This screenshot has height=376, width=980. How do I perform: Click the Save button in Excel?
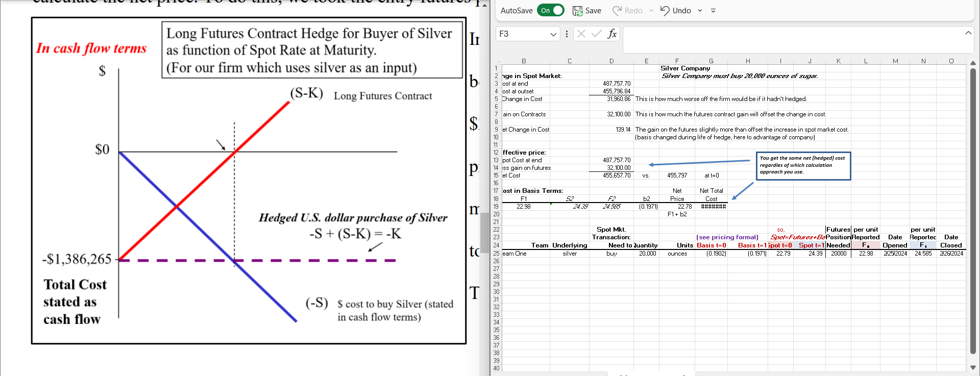[x=587, y=10]
